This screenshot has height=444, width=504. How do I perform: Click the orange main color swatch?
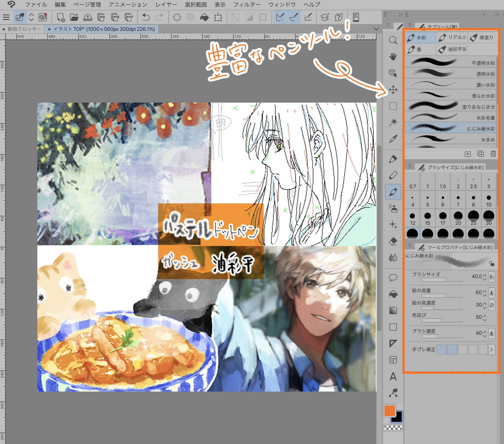pos(389,411)
